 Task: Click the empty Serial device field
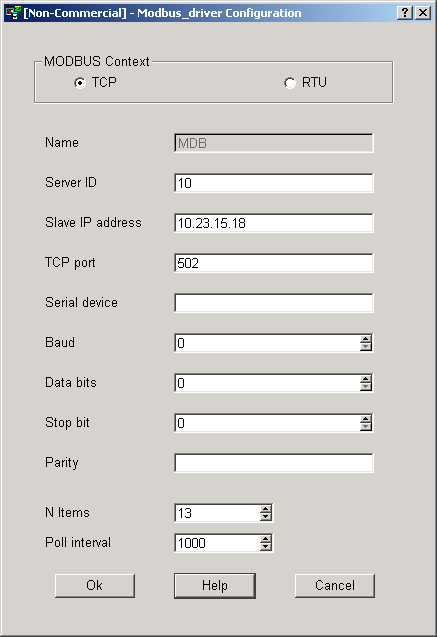[274, 303]
